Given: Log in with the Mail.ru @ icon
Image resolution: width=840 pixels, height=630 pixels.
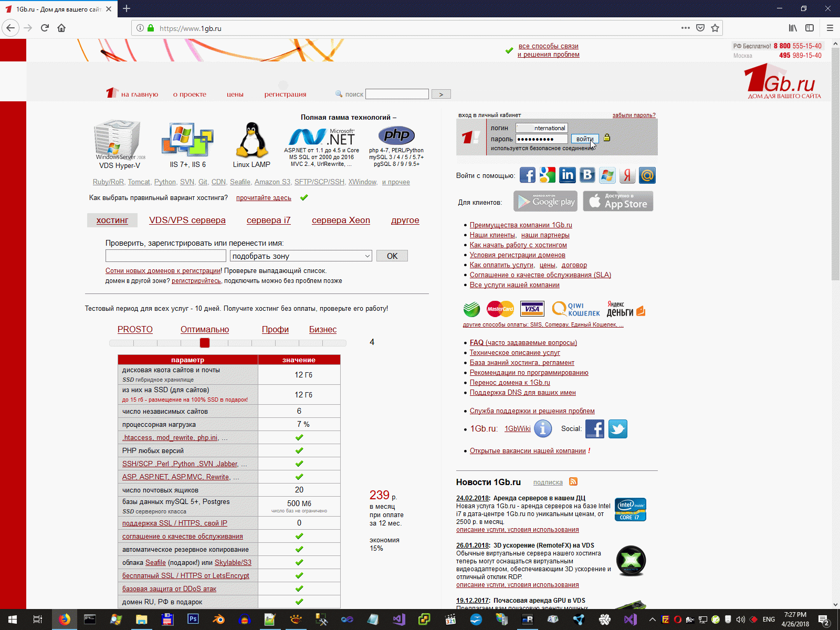Looking at the screenshot, I should tap(647, 175).
